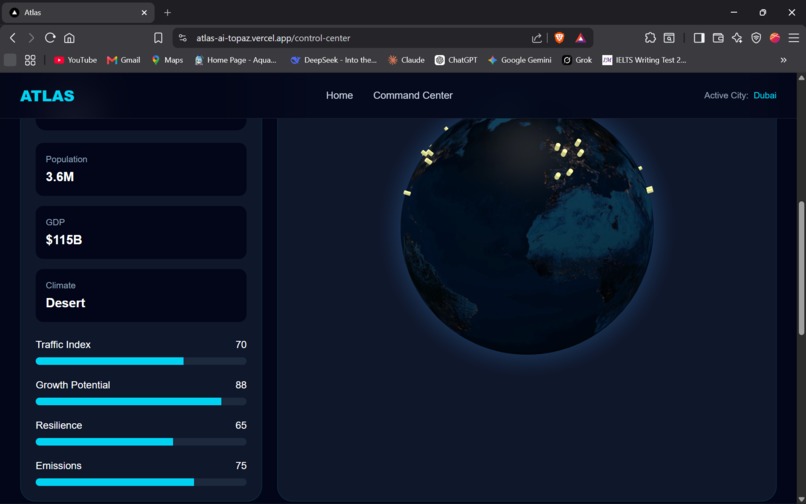Click the Emissions progress bar

[x=141, y=482]
